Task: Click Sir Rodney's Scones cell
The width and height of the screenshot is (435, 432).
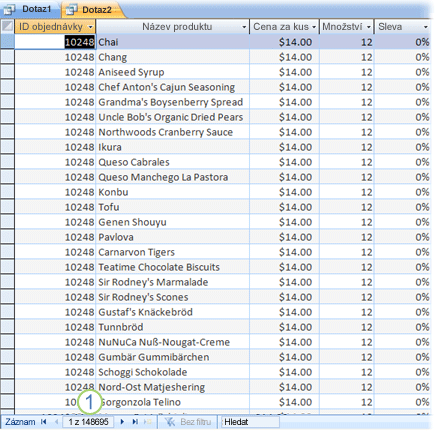Action: (x=173, y=297)
